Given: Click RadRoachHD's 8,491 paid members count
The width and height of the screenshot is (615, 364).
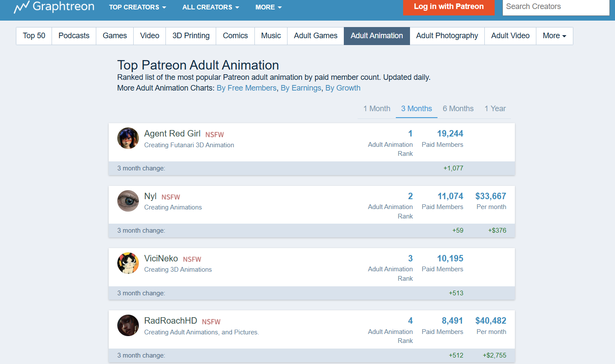Looking at the screenshot, I should tap(453, 321).
